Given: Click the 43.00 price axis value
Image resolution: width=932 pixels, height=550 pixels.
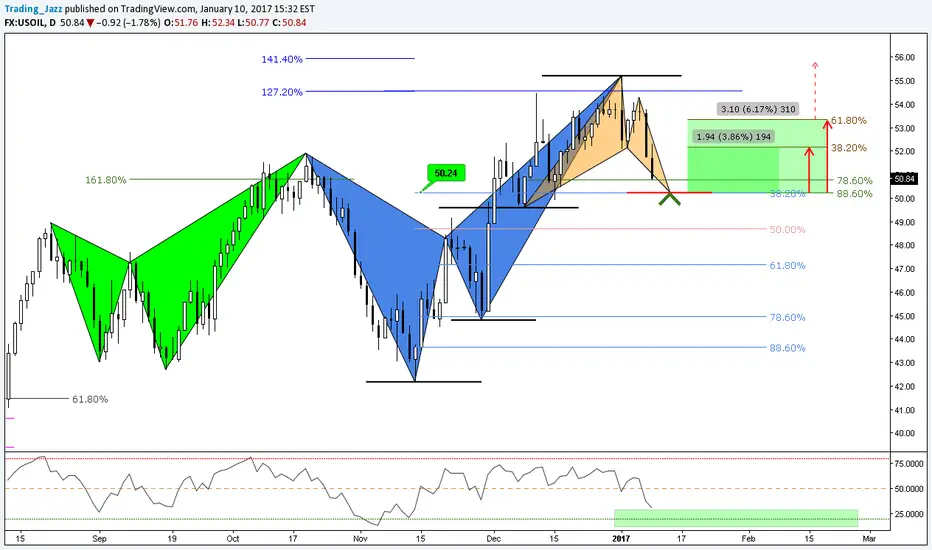Looking at the screenshot, I should coord(905,363).
